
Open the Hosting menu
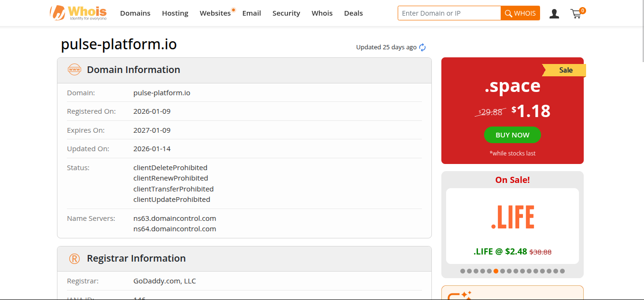pyautogui.click(x=175, y=13)
